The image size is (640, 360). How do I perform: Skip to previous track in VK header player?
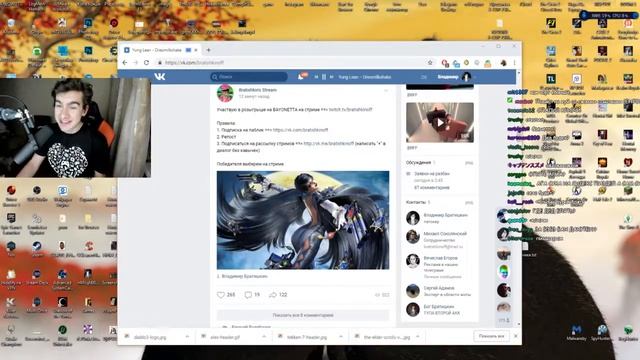pyautogui.click(x=316, y=77)
